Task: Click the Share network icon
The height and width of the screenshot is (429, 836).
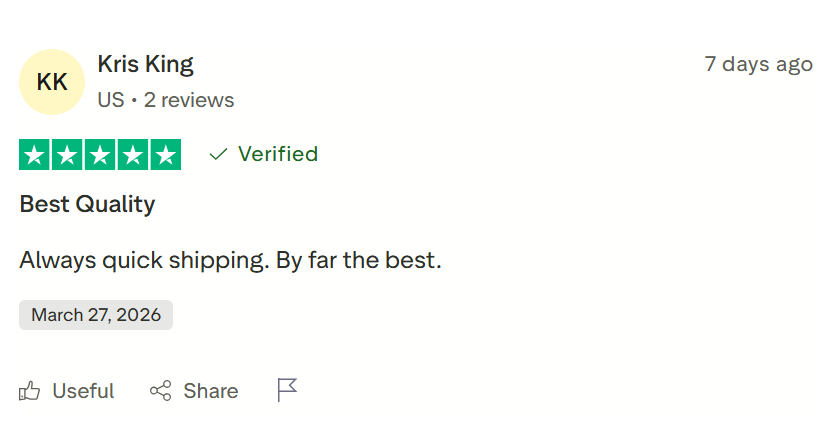Action: pyautogui.click(x=160, y=391)
